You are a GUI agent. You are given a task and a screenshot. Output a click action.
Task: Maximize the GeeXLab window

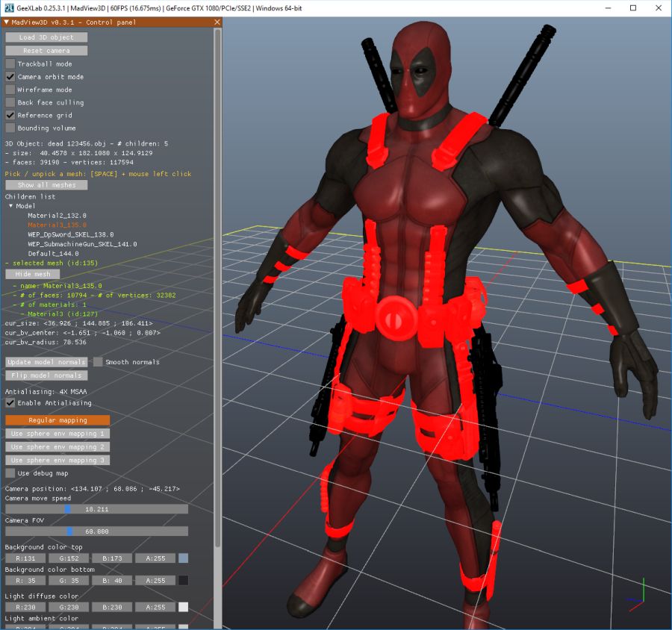tap(633, 7)
